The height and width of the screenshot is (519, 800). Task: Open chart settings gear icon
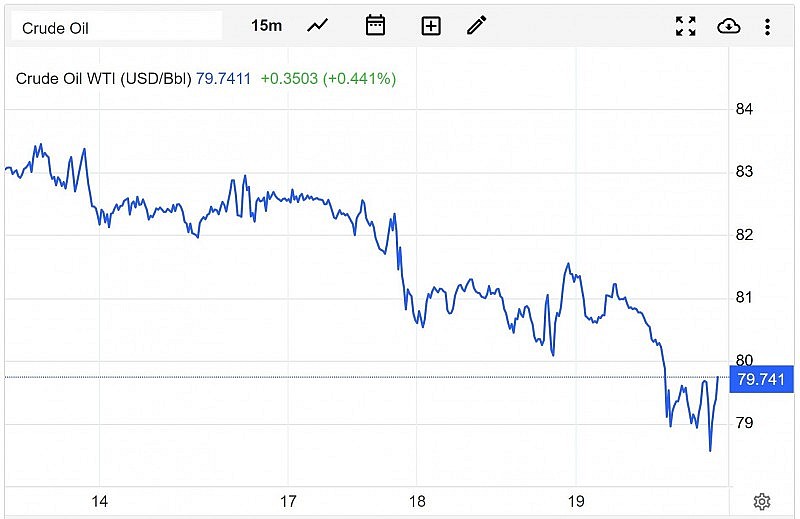(x=762, y=501)
